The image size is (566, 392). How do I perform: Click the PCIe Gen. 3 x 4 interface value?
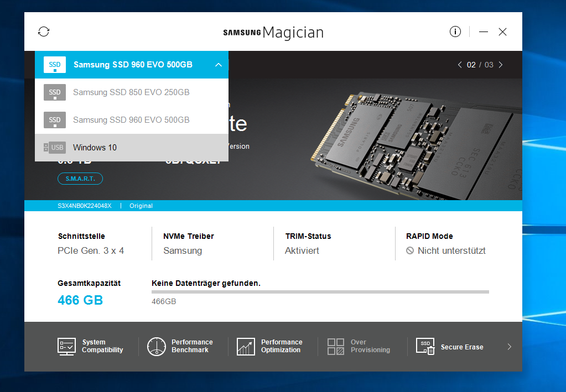click(91, 250)
